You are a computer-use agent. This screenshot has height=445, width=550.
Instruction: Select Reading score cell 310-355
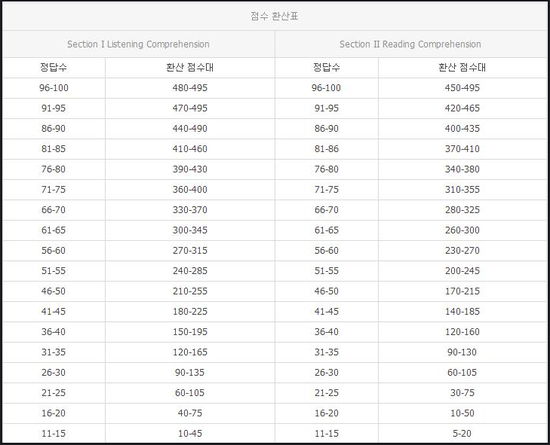(462, 189)
